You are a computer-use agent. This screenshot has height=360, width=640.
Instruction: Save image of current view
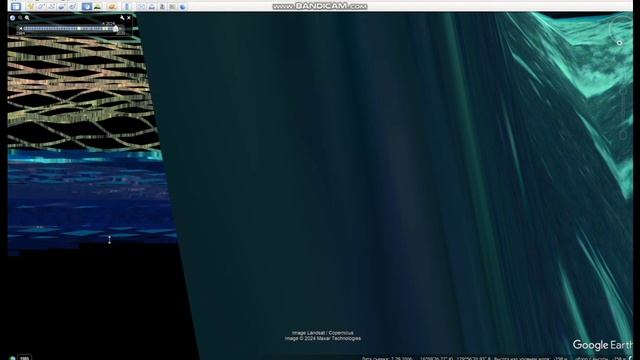(162, 7)
